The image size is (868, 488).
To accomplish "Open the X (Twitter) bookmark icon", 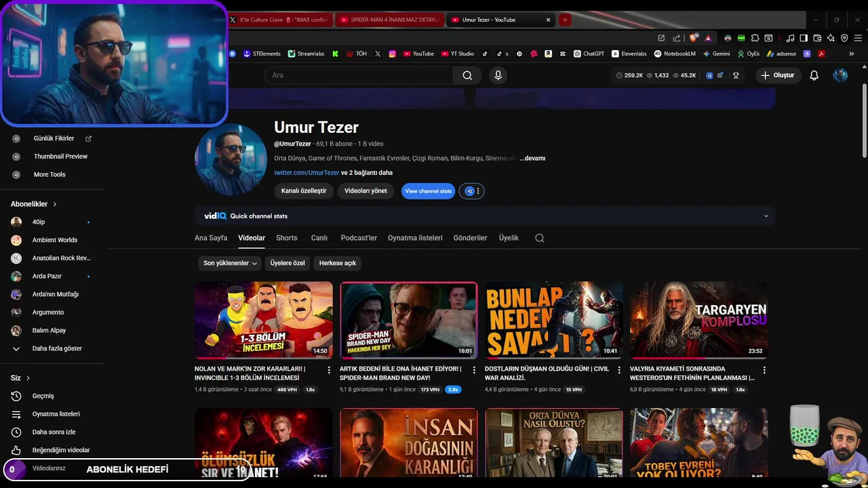I will [x=378, y=54].
